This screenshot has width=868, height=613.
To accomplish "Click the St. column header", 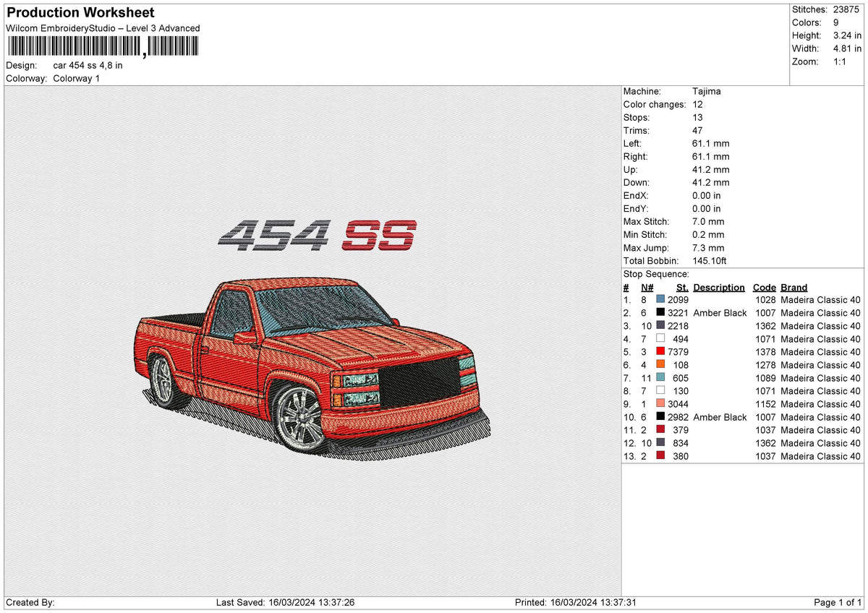I will [x=683, y=287].
